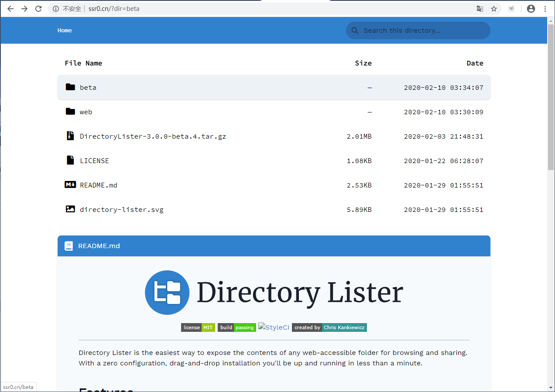This screenshot has height=392, width=555.
Task: Click the image icon beside directory-lister.svg
Action: [x=70, y=209]
